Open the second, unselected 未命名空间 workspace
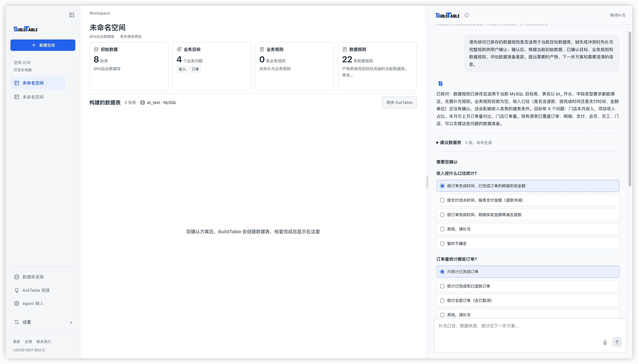The height and width of the screenshot is (364, 638). [38, 97]
